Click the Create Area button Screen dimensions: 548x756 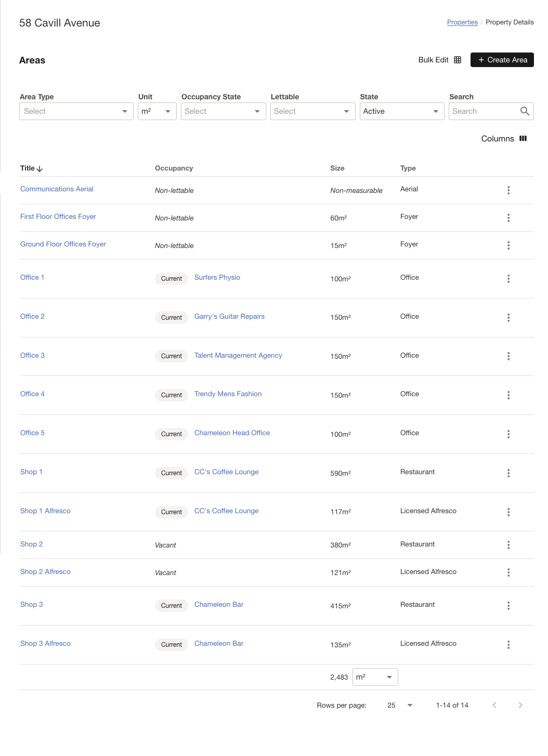pos(501,60)
